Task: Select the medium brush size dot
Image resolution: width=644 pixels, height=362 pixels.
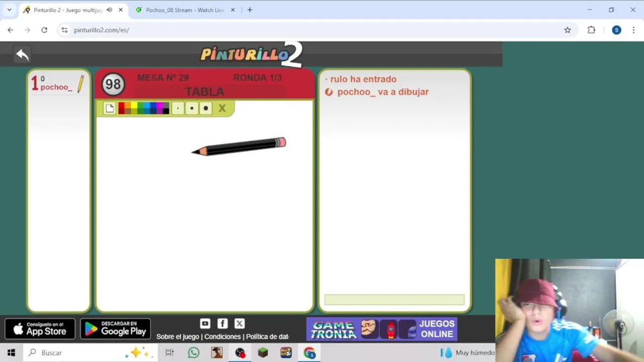Action: 192,108
